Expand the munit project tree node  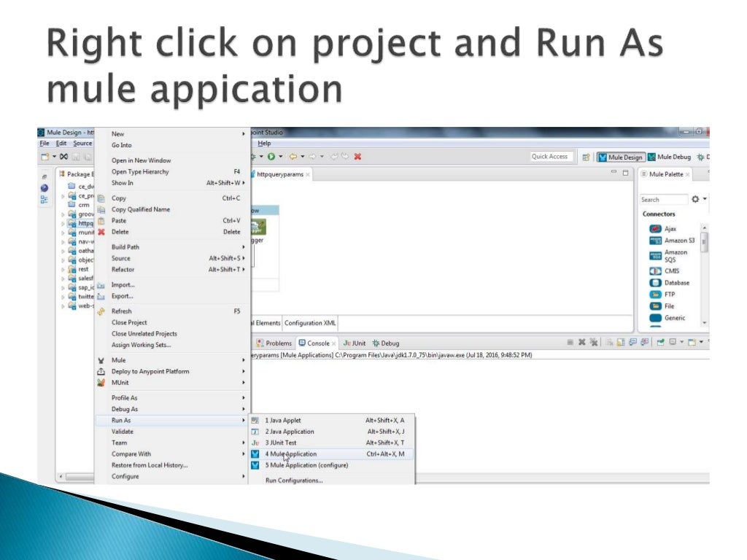click(63, 233)
